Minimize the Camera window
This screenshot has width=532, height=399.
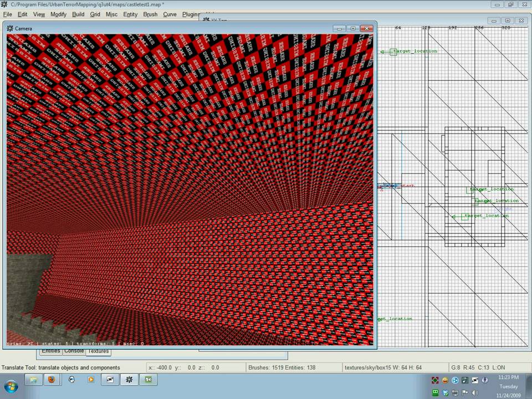pos(339,28)
